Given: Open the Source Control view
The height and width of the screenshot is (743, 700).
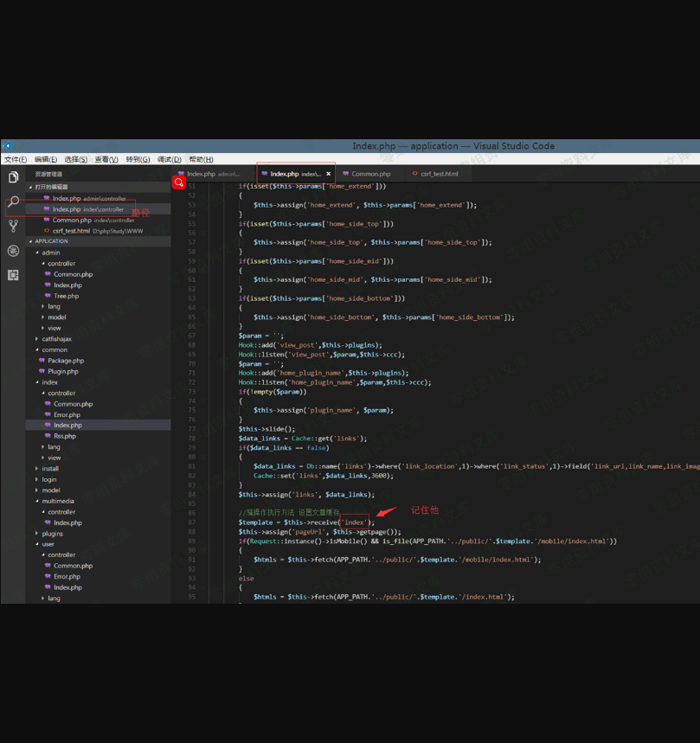Looking at the screenshot, I should point(13,226).
